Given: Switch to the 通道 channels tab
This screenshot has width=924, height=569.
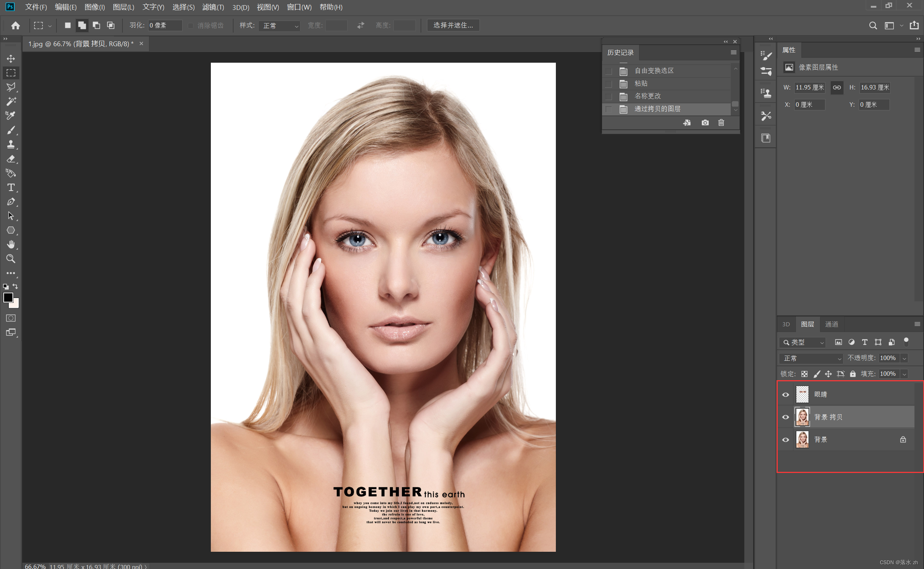Looking at the screenshot, I should point(831,324).
